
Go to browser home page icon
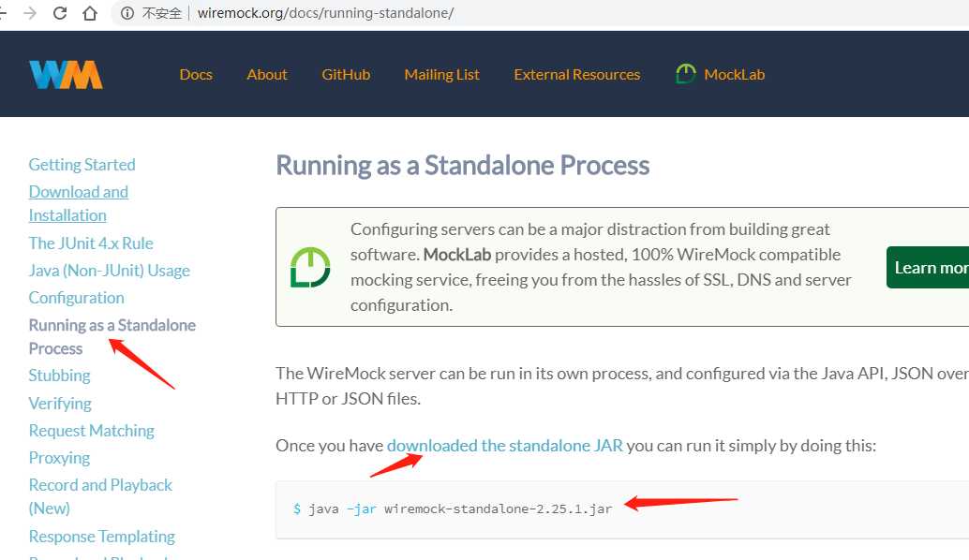(90, 13)
